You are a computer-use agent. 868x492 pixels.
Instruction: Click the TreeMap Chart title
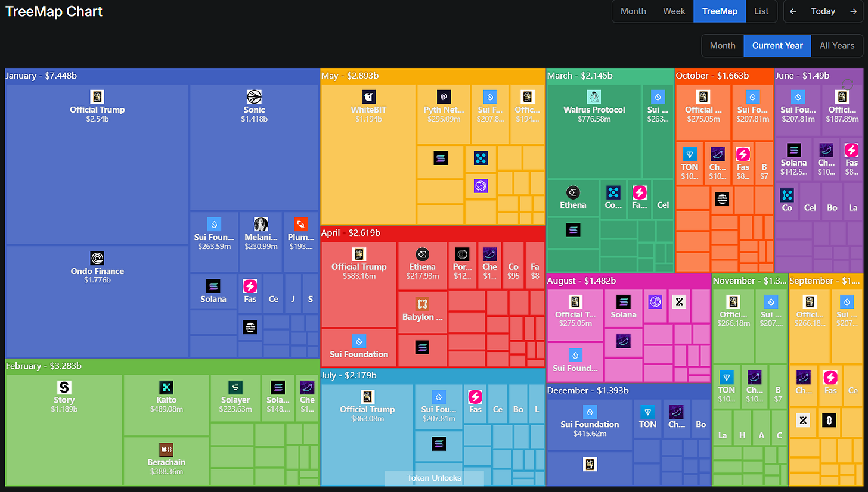point(54,11)
